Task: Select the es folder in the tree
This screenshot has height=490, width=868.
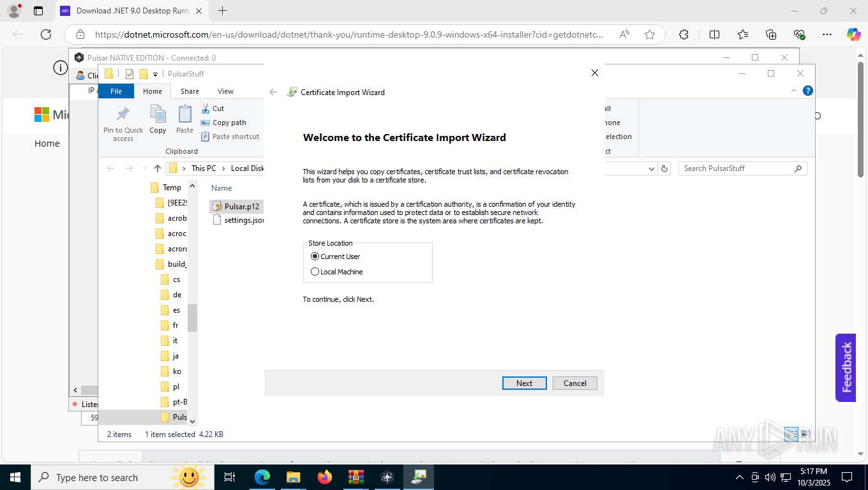Action: click(x=171, y=310)
